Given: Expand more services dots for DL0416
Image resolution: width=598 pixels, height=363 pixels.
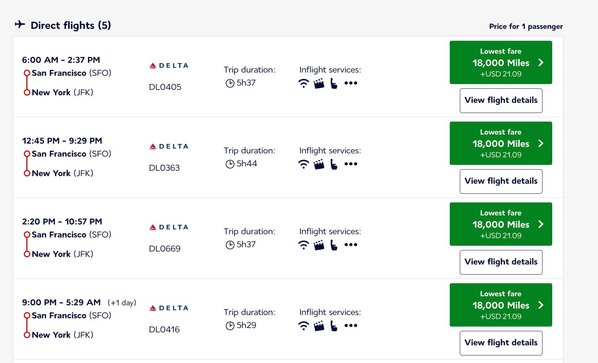Looking at the screenshot, I should pos(351,326).
